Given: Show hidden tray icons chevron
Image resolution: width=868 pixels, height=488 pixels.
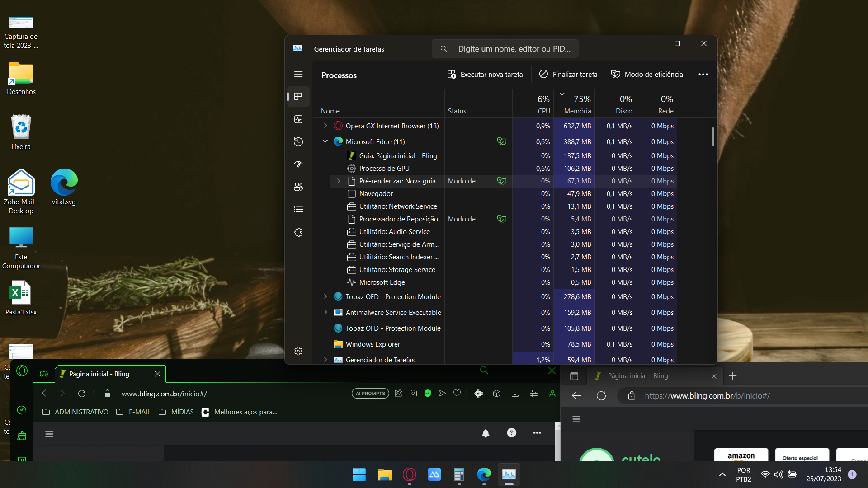Looking at the screenshot, I should coord(722,474).
